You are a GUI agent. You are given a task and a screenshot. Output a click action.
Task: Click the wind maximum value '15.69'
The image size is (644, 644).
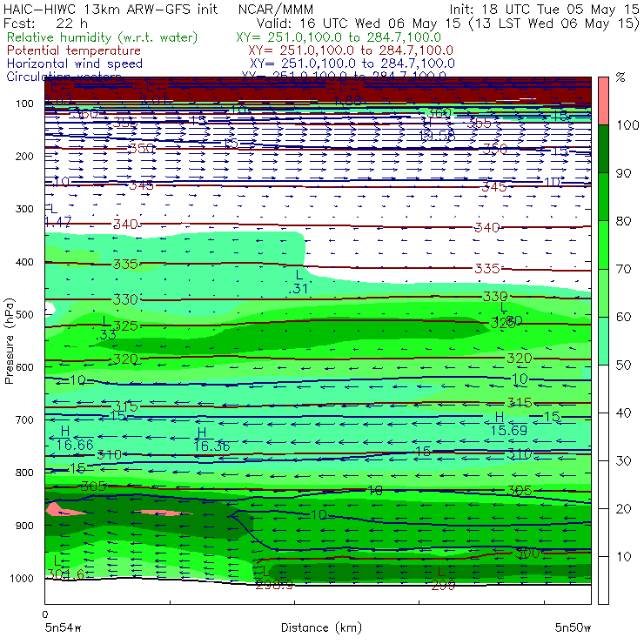(509, 431)
